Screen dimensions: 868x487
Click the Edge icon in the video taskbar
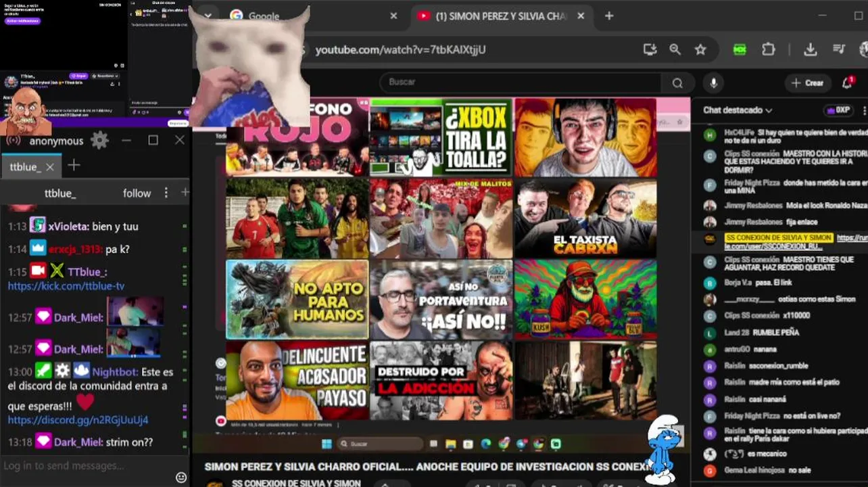485,444
